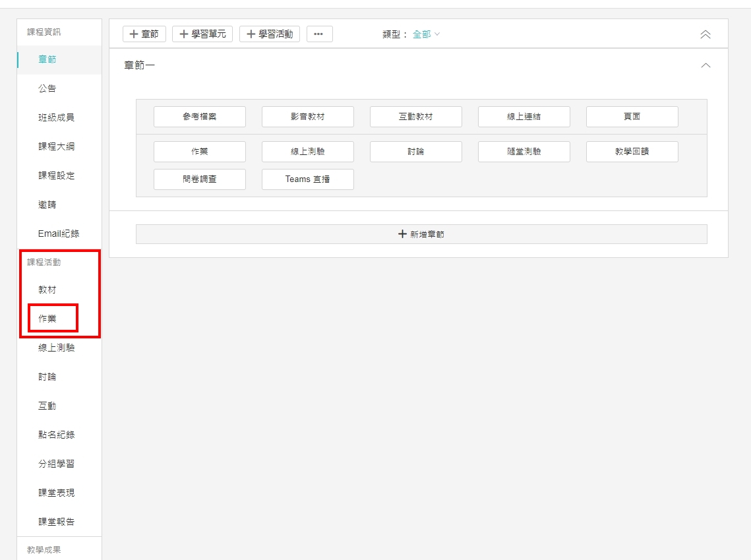The height and width of the screenshot is (560, 751).
Task: Go to 班級成員 in the sidebar
Action: tap(56, 117)
